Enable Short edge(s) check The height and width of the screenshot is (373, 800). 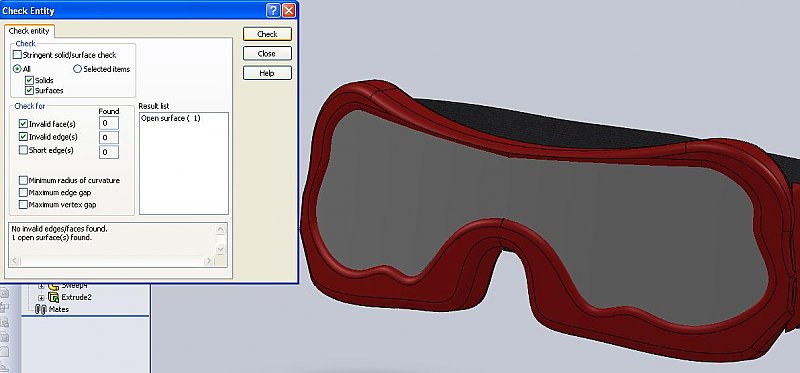point(23,150)
